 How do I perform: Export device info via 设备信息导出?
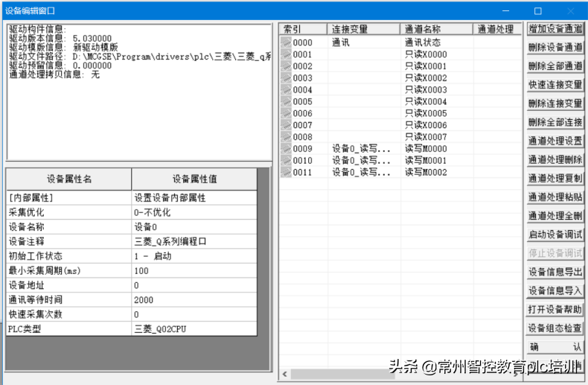[x=555, y=272]
